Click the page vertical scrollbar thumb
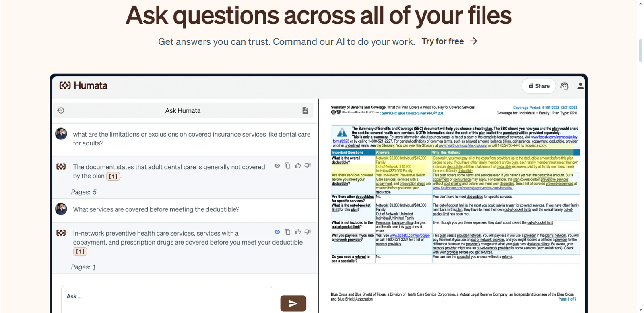 click(640, 50)
